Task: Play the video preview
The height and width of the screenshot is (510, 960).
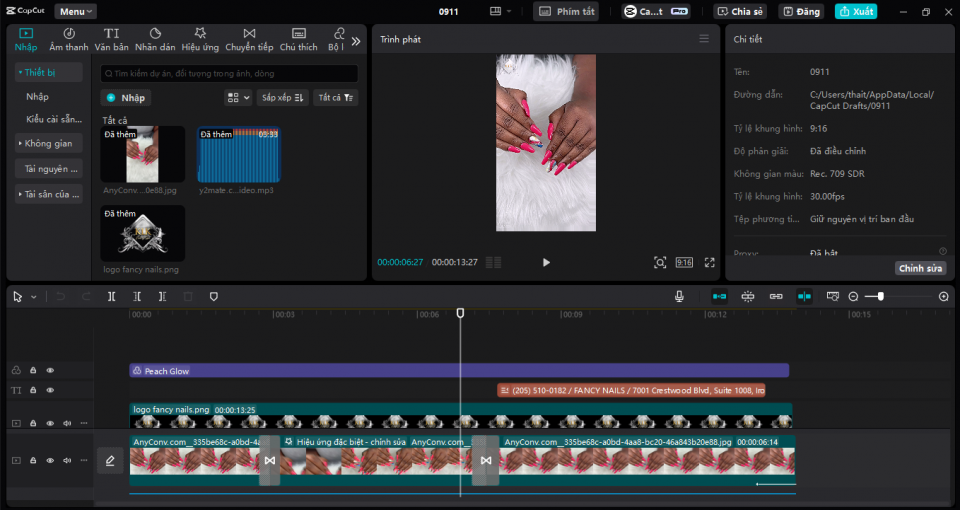Action: click(546, 262)
